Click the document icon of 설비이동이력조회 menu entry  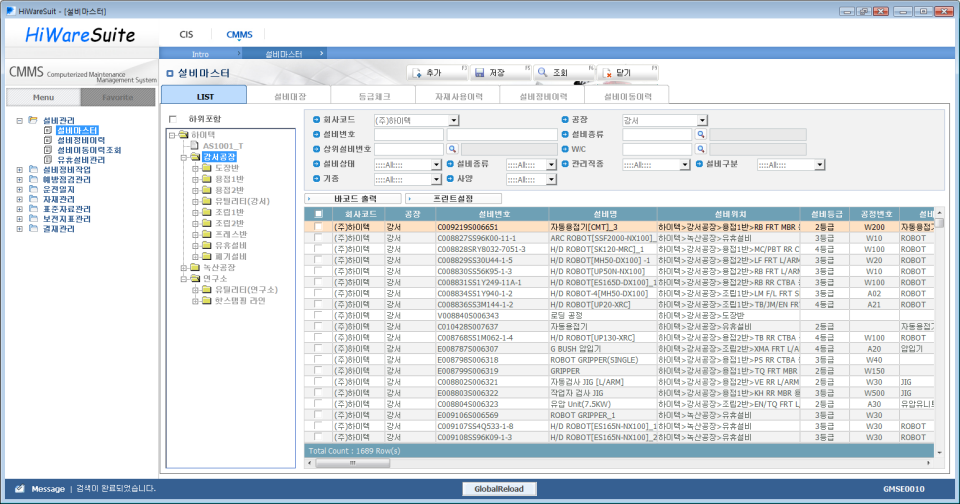coord(48,150)
